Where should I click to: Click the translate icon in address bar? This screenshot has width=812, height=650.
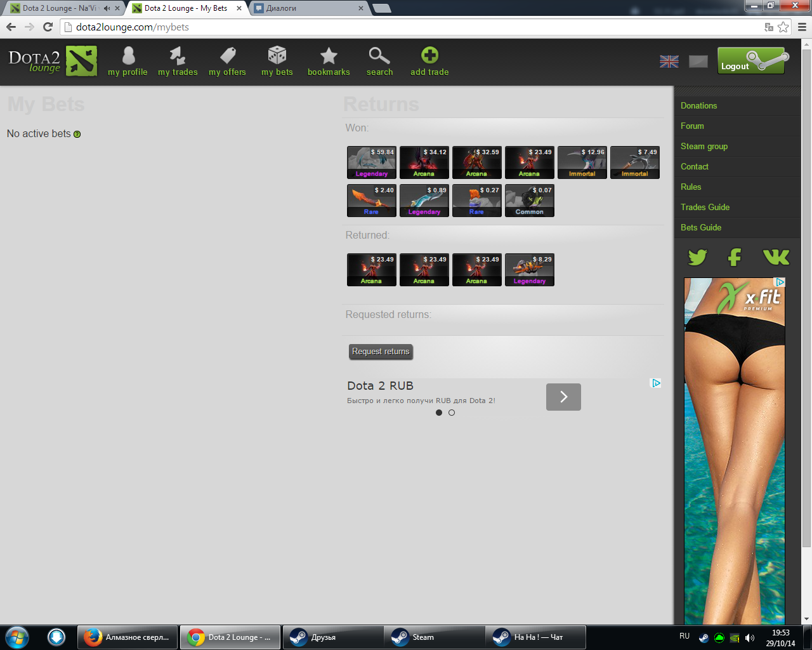[769, 27]
